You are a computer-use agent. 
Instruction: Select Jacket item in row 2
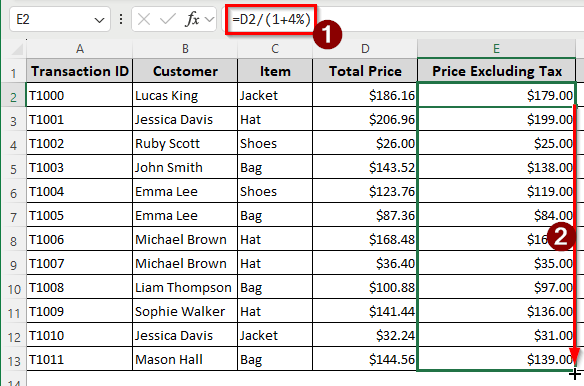[275, 95]
